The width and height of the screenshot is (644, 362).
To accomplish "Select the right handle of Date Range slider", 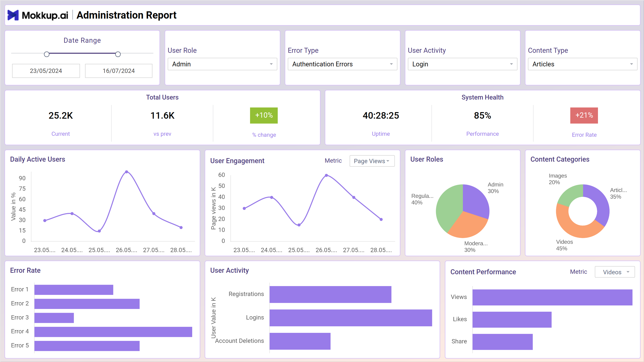I will pos(118,54).
